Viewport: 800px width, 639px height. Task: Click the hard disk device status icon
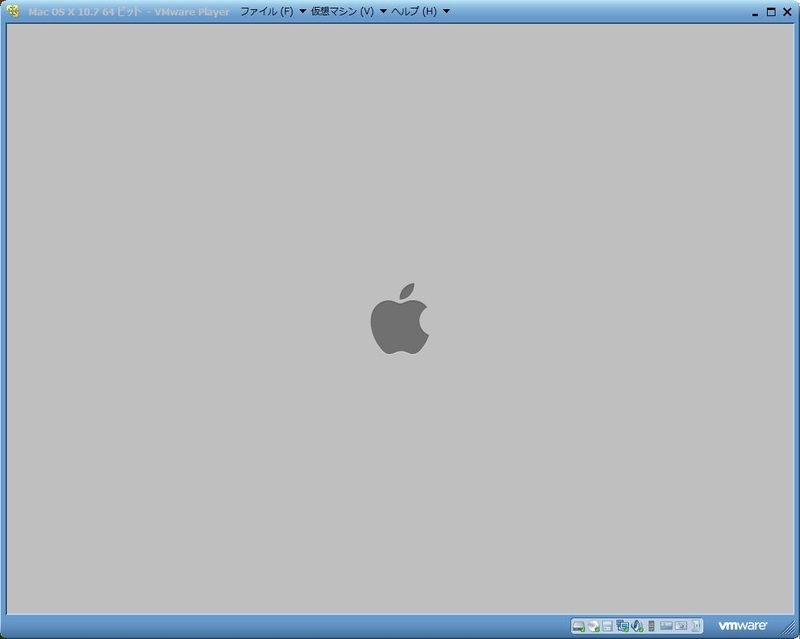[579, 626]
